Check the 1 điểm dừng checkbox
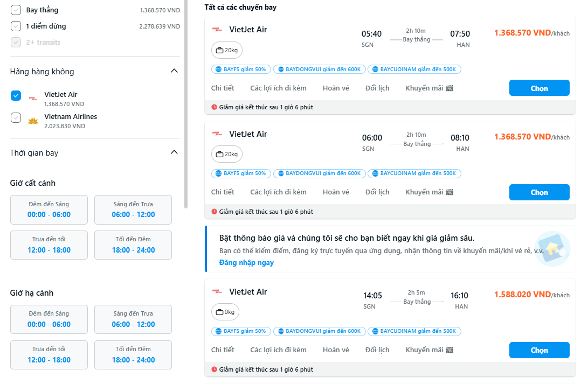Image resolution: width=588 pixels, height=384 pixels. click(15, 25)
